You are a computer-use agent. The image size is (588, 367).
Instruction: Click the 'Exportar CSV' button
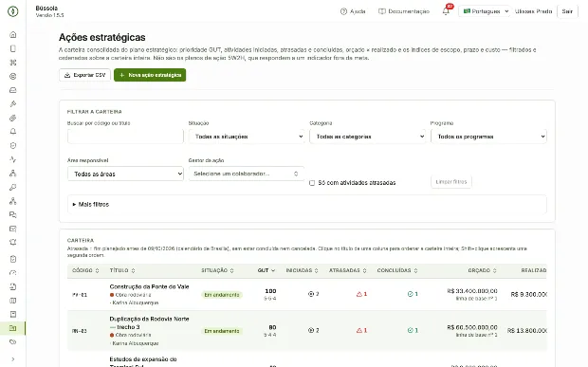(84, 75)
